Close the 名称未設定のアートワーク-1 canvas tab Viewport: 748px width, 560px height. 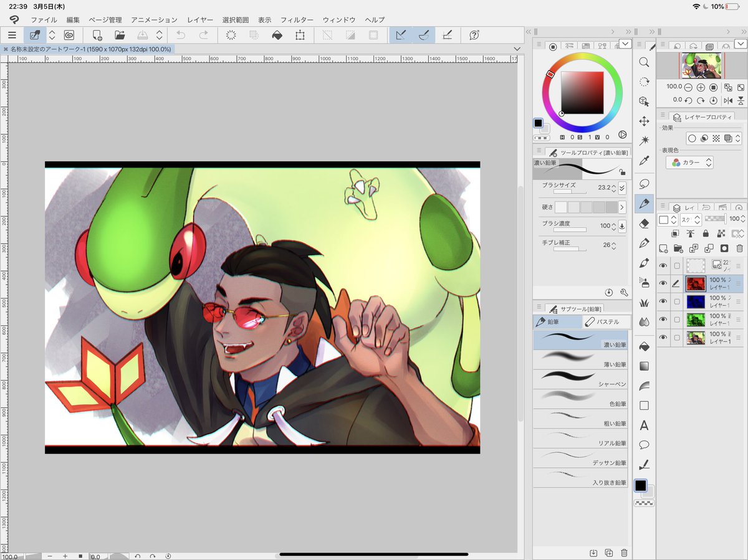click(6, 49)
